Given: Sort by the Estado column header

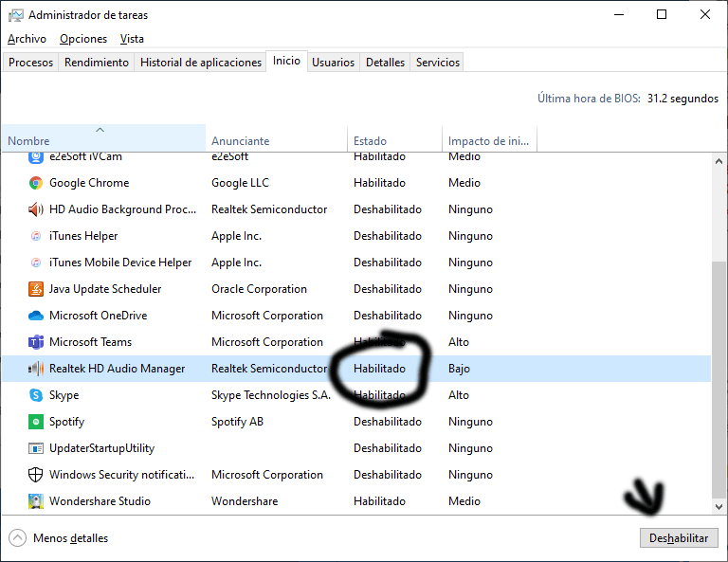Looking at the screenshot, I should [395, 137].
